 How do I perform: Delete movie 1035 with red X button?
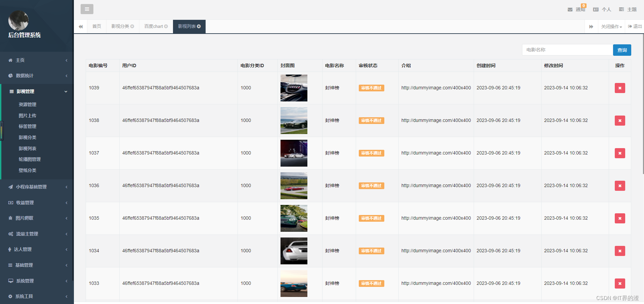pyautogui.click(x=620, y=218)
